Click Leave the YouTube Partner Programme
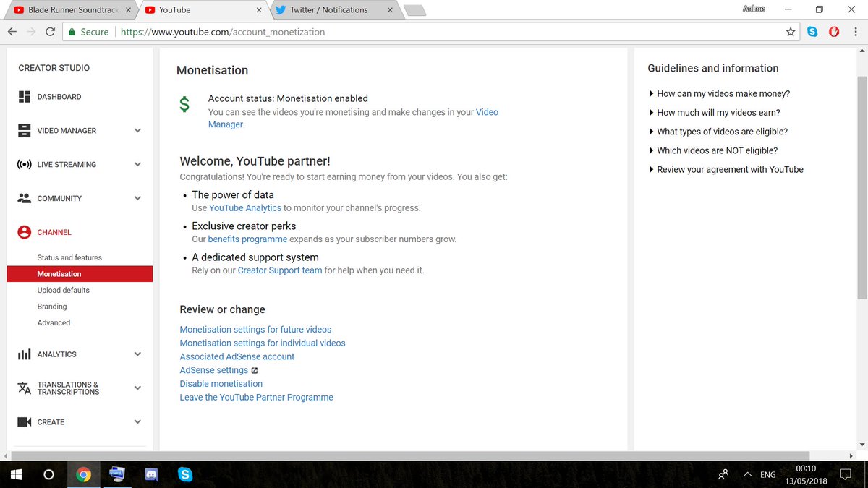 point(257,397)
